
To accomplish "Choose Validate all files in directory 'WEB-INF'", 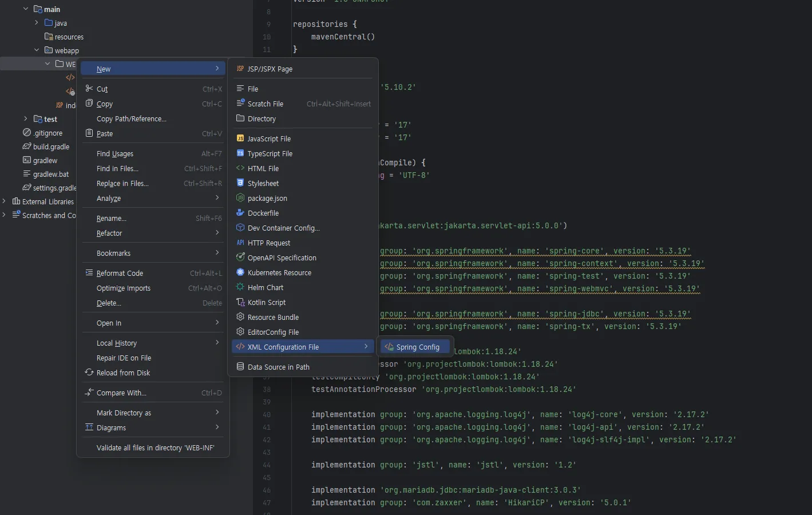I will pyautogui.click(x=153, y=447).
